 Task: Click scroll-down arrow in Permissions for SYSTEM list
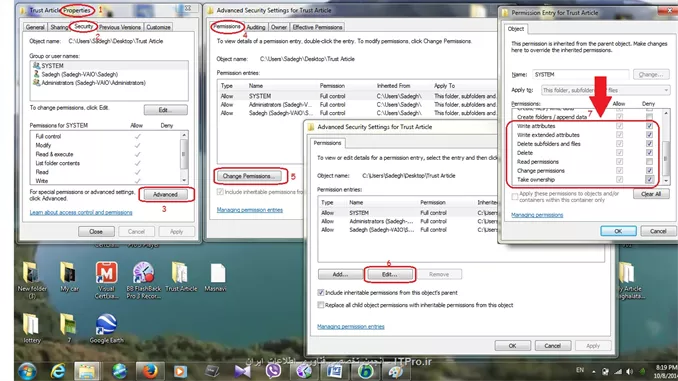[184, 180]
